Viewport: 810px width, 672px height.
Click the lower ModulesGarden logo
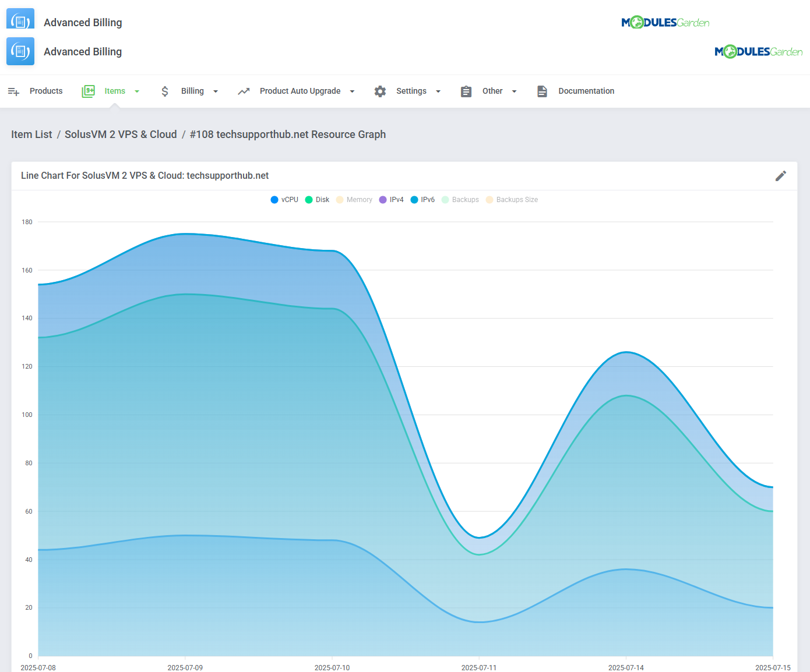(758, 52)
